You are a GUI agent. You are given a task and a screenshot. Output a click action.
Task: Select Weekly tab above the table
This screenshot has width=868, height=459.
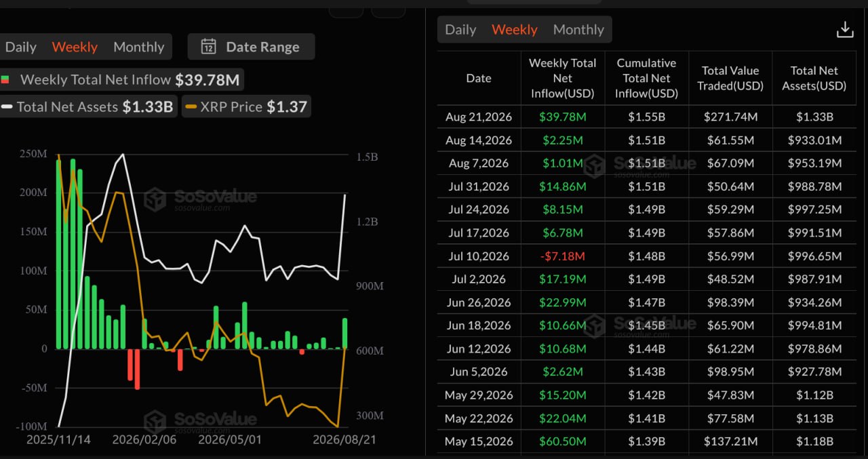[515, 29]
